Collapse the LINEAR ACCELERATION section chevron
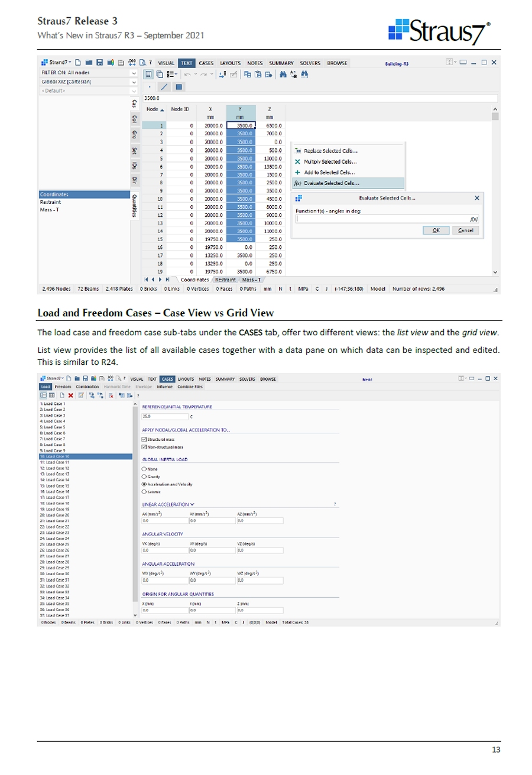This screenshot has height=775, width=532. pos(193,504)
